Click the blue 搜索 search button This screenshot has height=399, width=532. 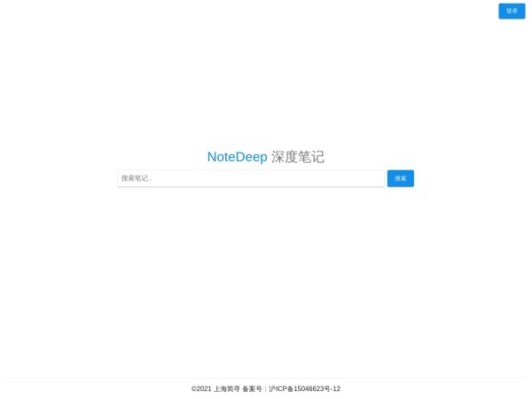point(401,178)
